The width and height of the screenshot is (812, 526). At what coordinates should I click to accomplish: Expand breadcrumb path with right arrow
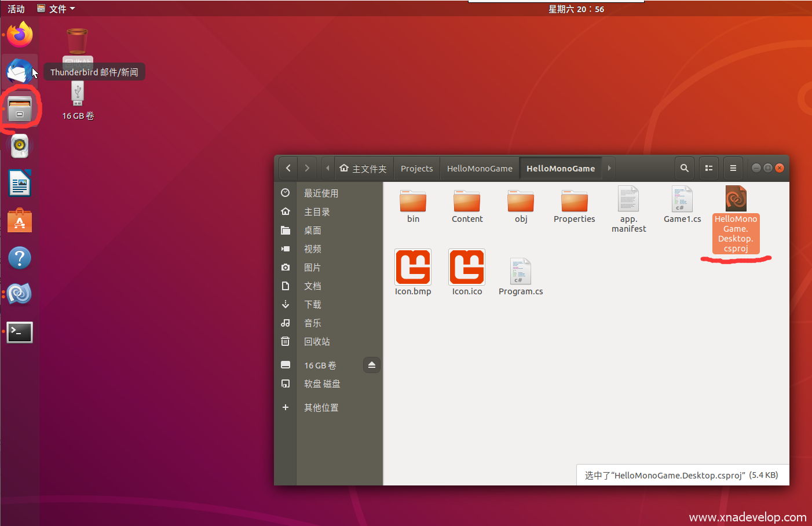click(x=609, y=168)
